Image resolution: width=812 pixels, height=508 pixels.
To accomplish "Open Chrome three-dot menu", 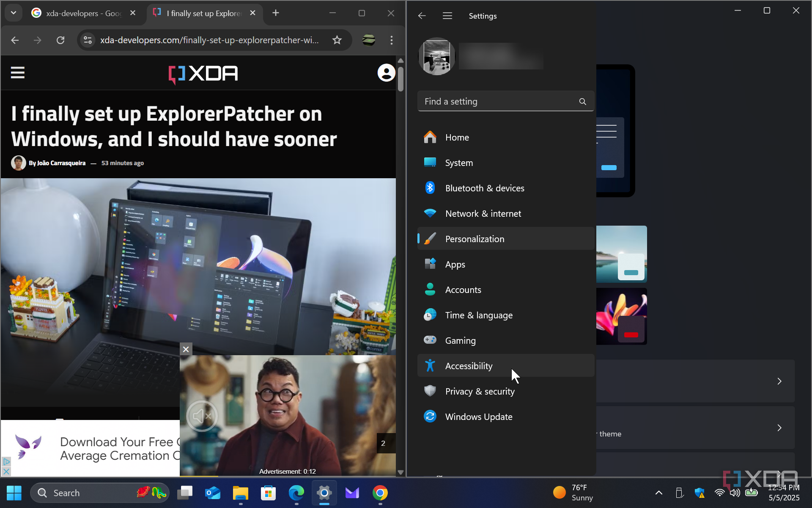I will click(392, 40).
